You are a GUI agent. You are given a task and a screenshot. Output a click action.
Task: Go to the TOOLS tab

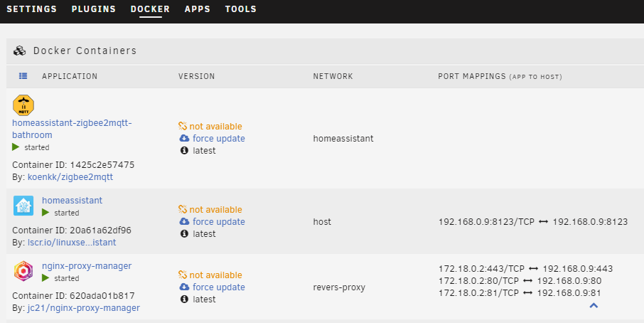click(241, 9)
